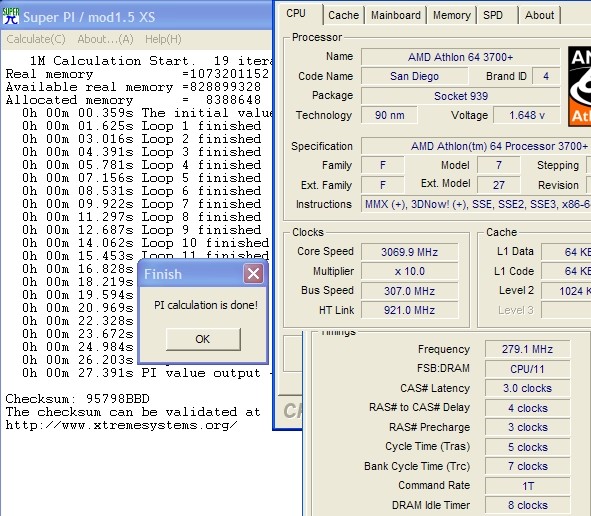Switch to the CPU tab in CPU-Z
The width and height of the screenshot is (591, 516).
tap(296, 14)
